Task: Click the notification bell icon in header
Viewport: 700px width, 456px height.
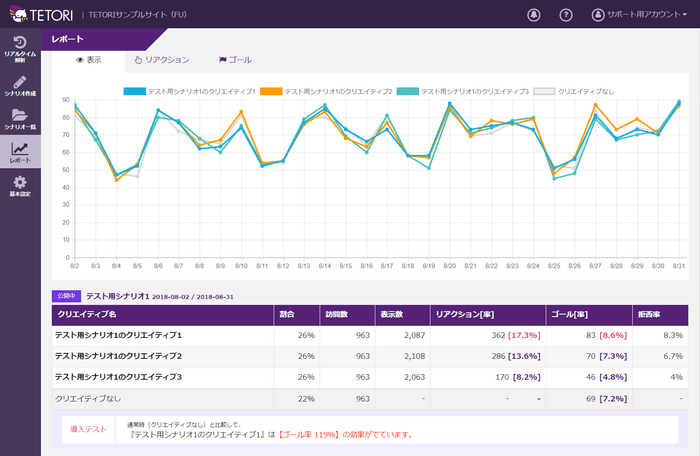Action: click(x=533, y=15)
